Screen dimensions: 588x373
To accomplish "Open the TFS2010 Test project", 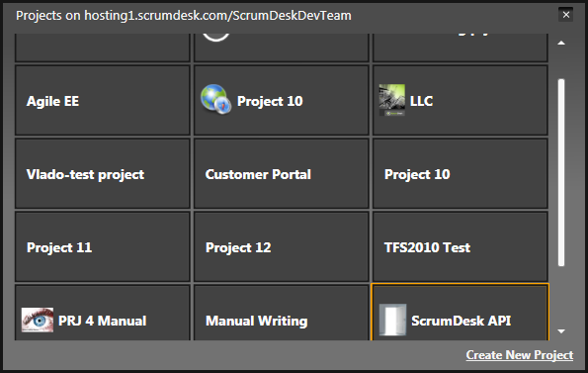I will [461, 246].
